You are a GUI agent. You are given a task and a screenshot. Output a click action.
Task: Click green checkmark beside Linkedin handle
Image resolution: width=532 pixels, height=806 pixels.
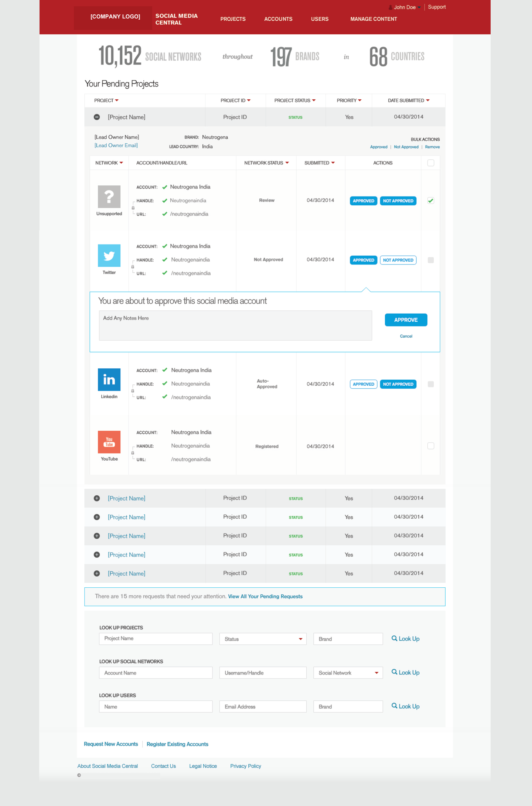click(x=165, y=383)
